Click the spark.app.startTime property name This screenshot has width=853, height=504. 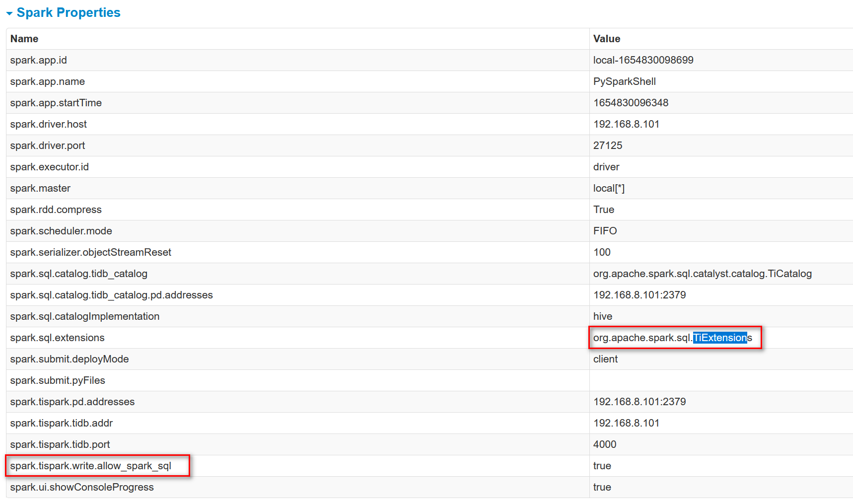pos(56,103)
